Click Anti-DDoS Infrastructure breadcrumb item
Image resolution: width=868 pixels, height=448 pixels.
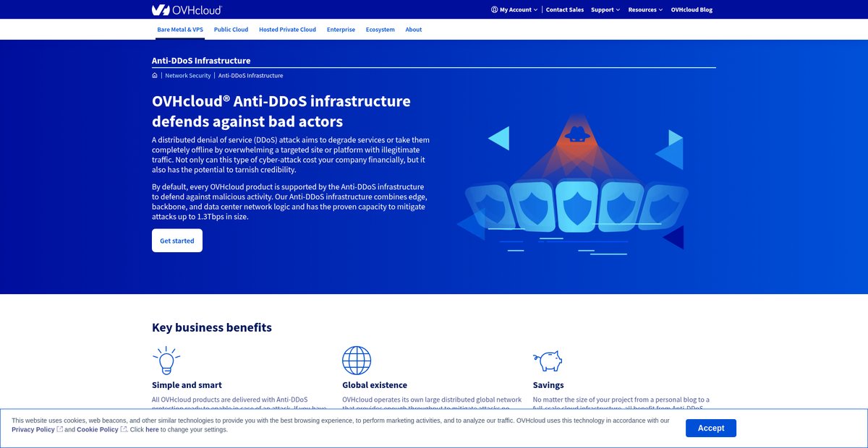tap(250, 75)
